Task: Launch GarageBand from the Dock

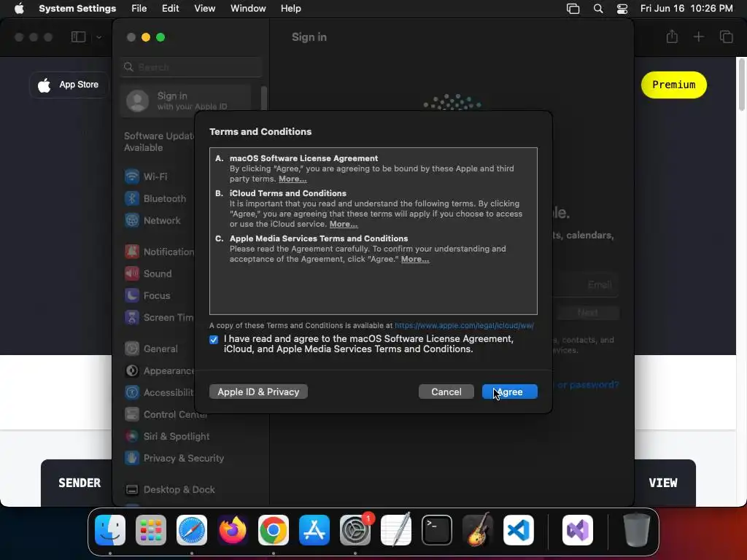Action: [478, 529]
